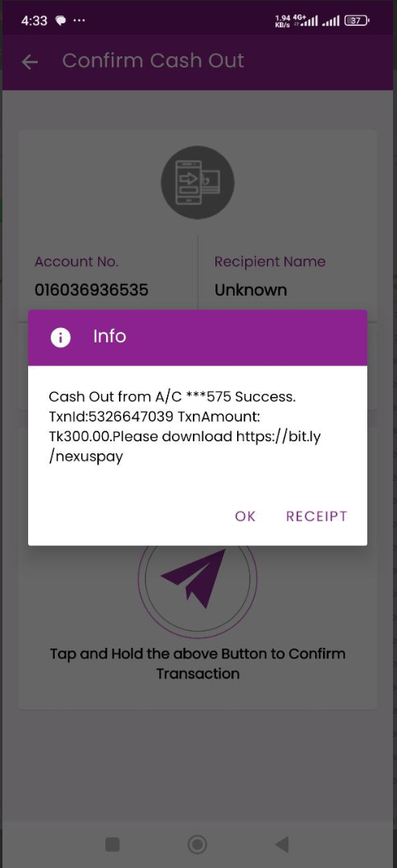This screenshot has height=868, width=397.
Task: Tap the paper plane confirm button
Action: (x=197, y=579)
